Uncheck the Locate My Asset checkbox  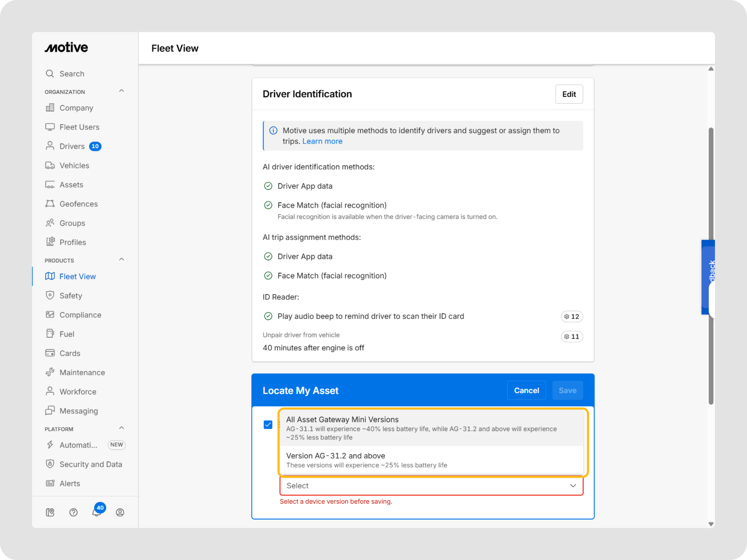(x=268, y=425)
